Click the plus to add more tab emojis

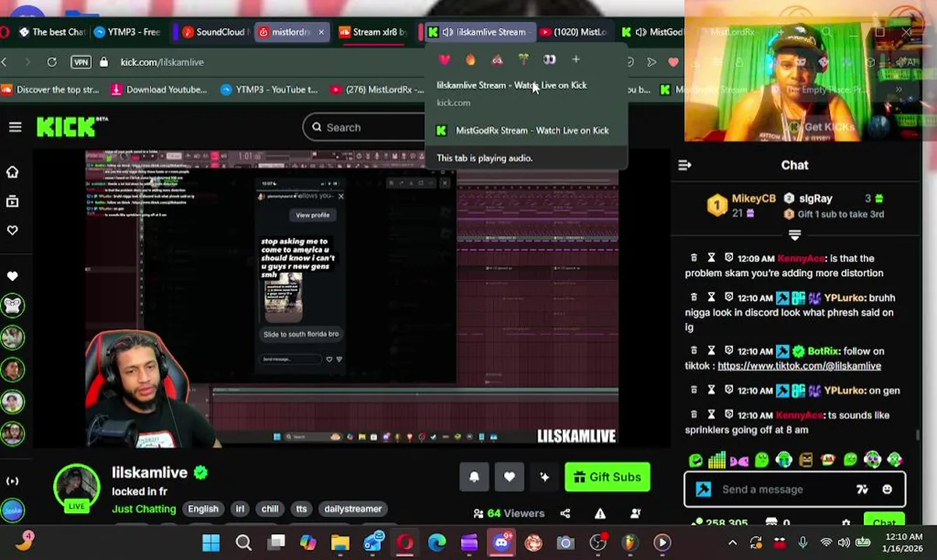[576, 60]
